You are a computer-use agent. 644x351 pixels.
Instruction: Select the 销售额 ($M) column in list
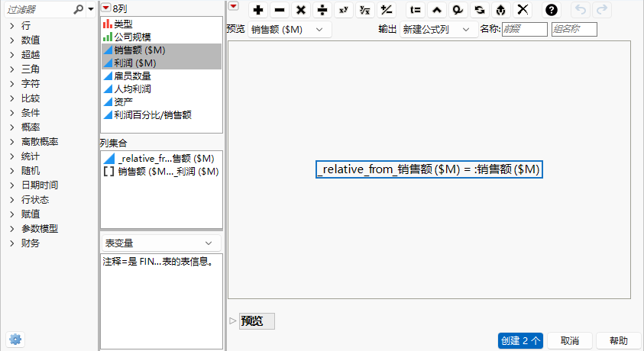tap(161, 50)
